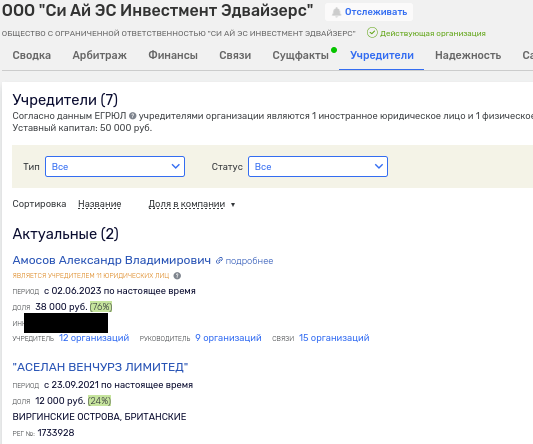
Task: Open the 15 организаций connections link
Action: 334,338
